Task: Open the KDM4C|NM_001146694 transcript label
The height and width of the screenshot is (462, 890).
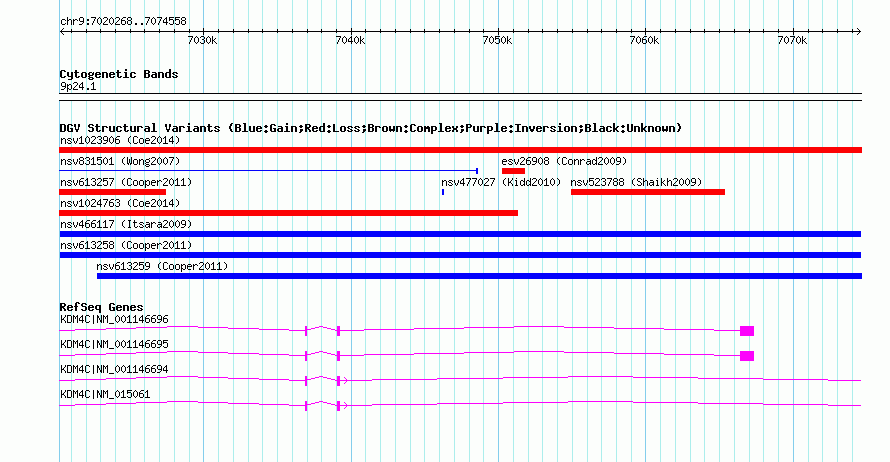Action: point(114,369)
